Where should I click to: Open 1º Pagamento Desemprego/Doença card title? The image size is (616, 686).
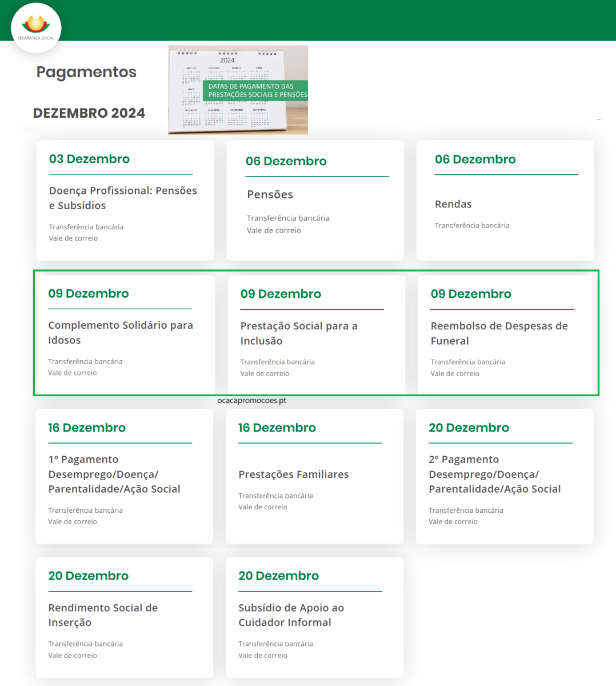(x=114, y=474)
